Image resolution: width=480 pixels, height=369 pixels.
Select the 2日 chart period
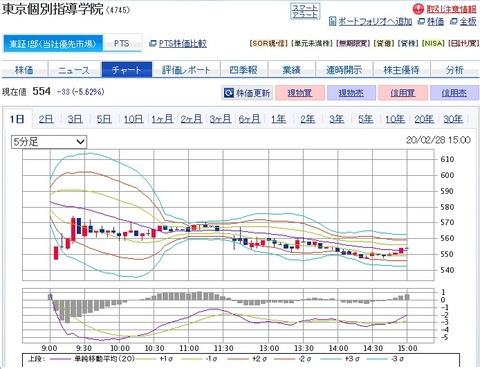(x=46, y=119)
